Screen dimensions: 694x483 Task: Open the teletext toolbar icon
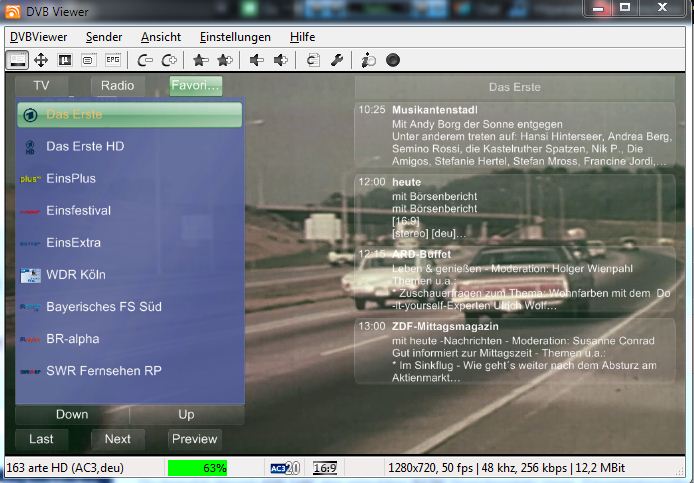pos(65,60)
